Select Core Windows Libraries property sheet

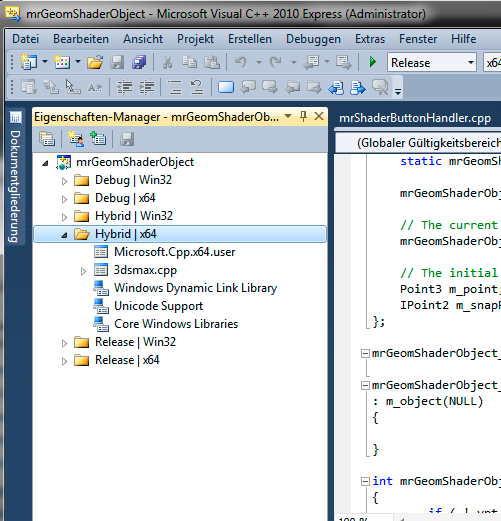[x=176, y=324]
